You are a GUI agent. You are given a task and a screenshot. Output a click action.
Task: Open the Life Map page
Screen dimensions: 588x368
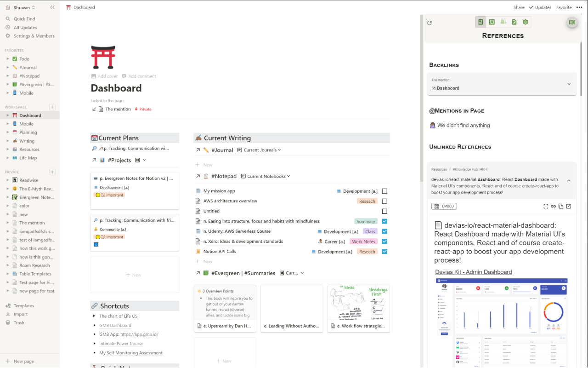click(28, 158)
